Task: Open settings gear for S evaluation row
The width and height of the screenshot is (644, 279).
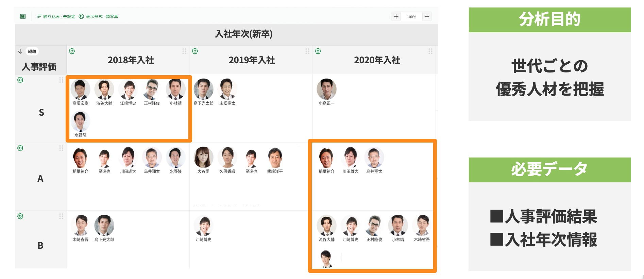Action: (20, 80)
